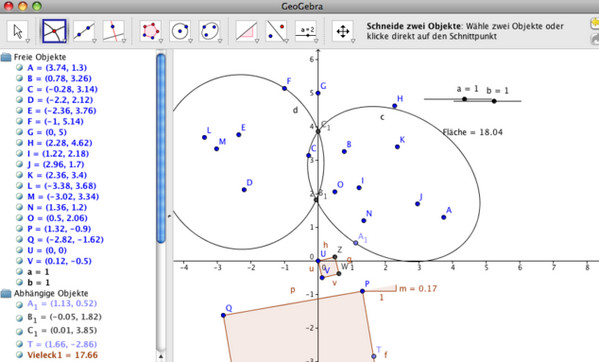The height and width of the screenshot is (362, 599).
Task: Collapse the Abhängige Objekte folder
Action: click(6, 294)
